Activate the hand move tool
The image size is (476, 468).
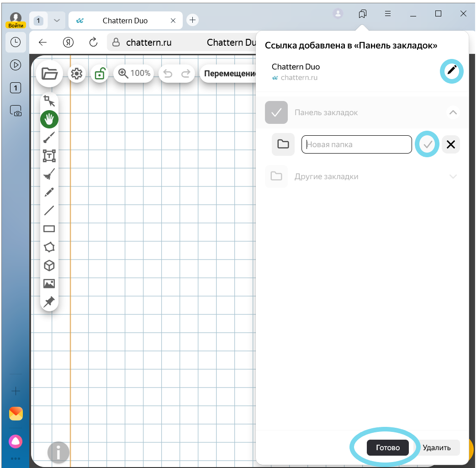[49, 119]
